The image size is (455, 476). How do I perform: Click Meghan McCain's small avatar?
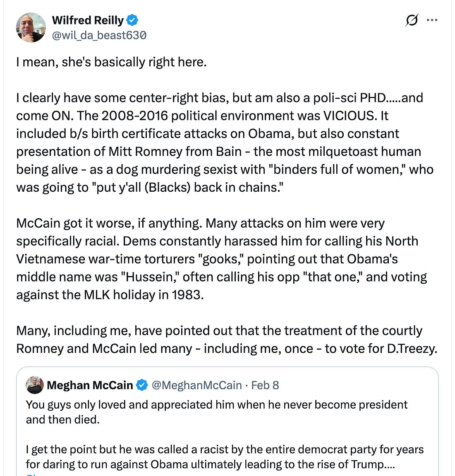[x=35, y=385]
